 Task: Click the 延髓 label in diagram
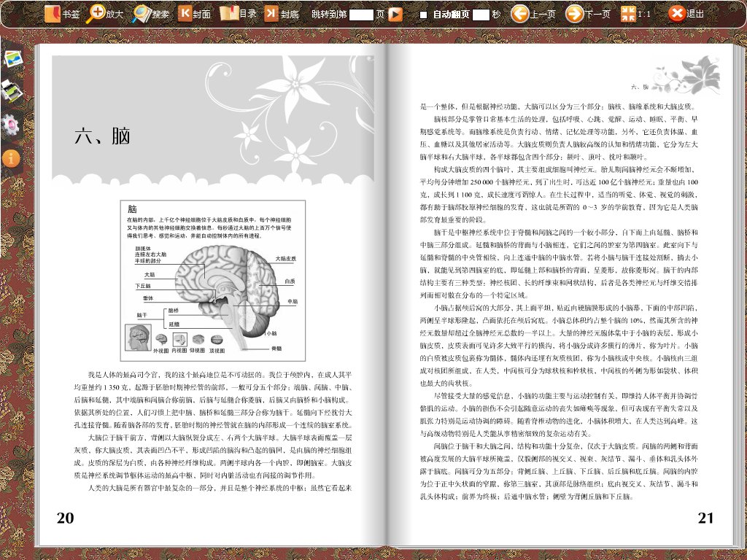click(x=174, y=324)
